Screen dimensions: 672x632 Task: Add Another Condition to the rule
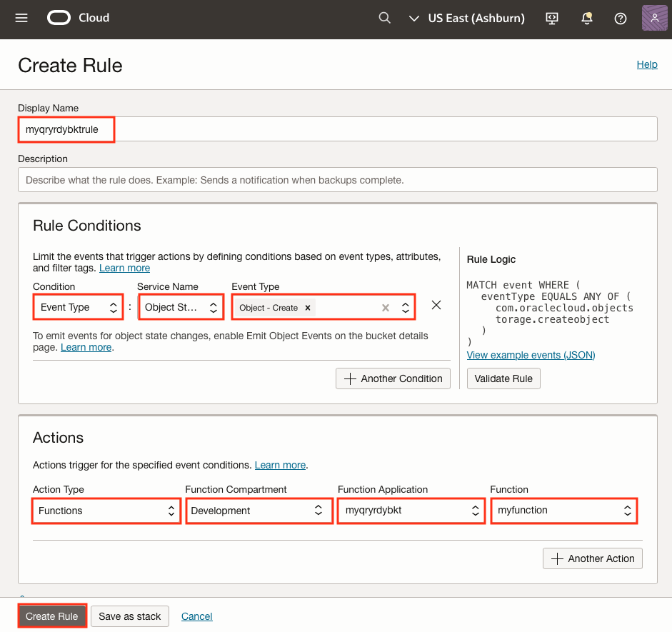click(393, 378)
